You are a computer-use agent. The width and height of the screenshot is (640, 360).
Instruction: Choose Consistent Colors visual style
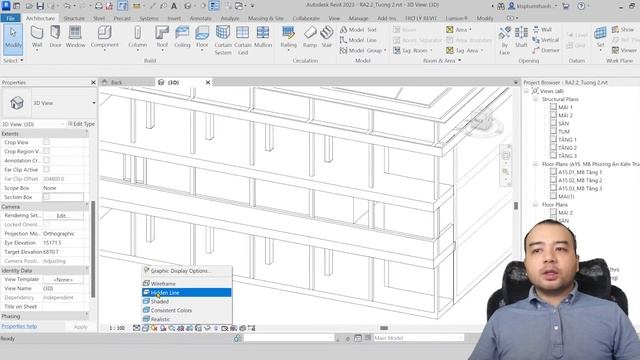pos(187,310)
